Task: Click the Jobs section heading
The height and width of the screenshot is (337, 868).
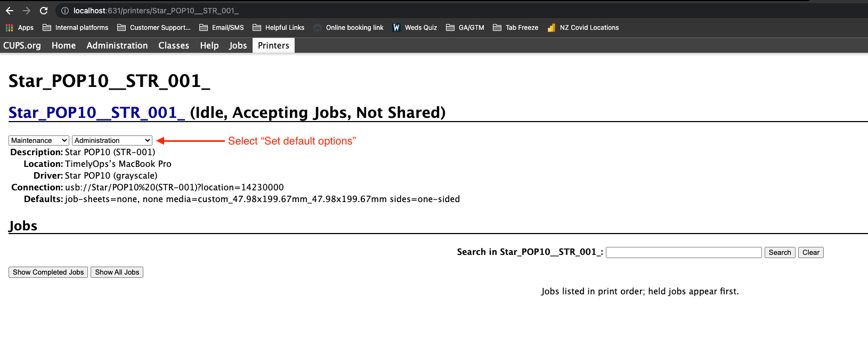Action: [x=23, y=226]
